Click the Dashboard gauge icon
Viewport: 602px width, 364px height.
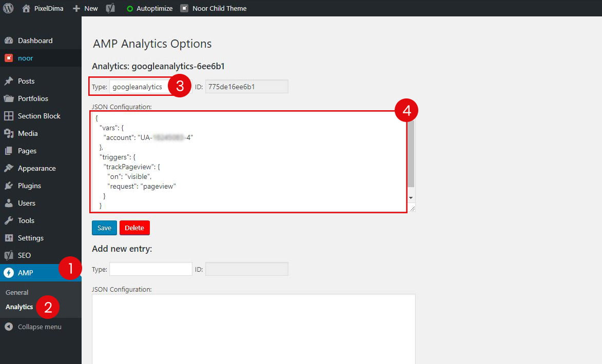8,41
